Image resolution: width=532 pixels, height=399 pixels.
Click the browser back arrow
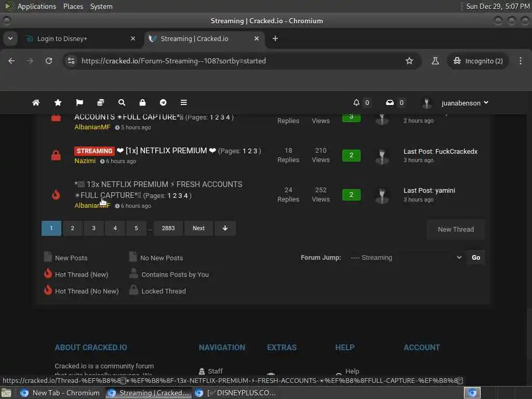pyautogui.click(x=11, y=61)
